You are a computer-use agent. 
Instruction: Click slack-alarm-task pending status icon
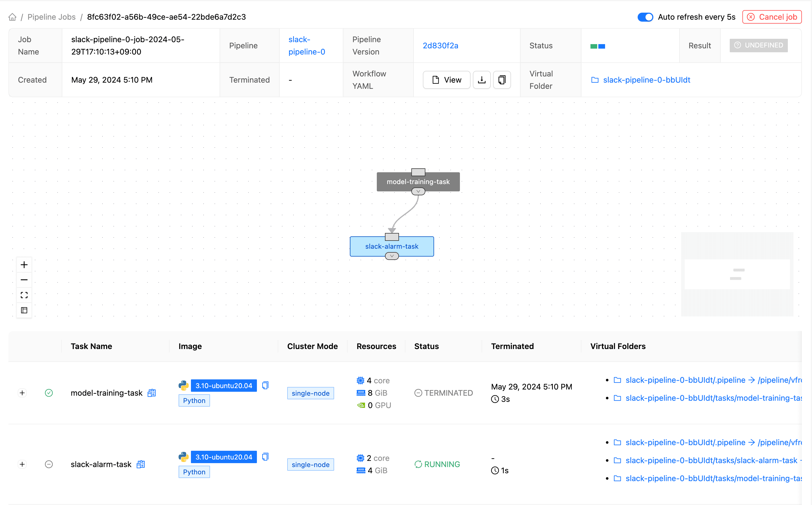click(49, 464)
